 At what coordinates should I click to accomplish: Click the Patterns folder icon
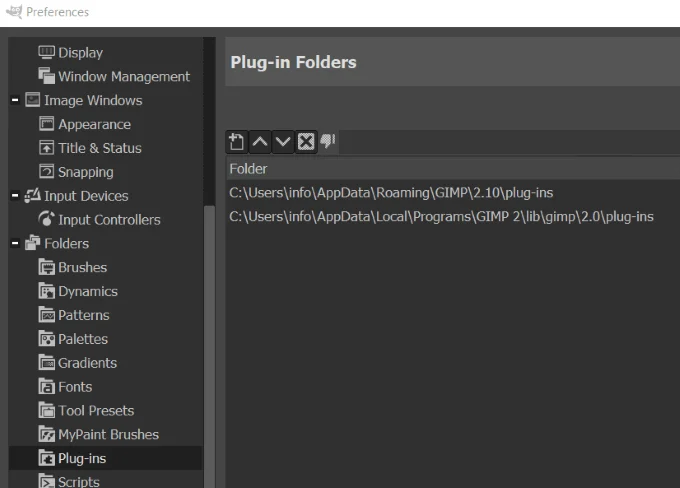point(46,314)
